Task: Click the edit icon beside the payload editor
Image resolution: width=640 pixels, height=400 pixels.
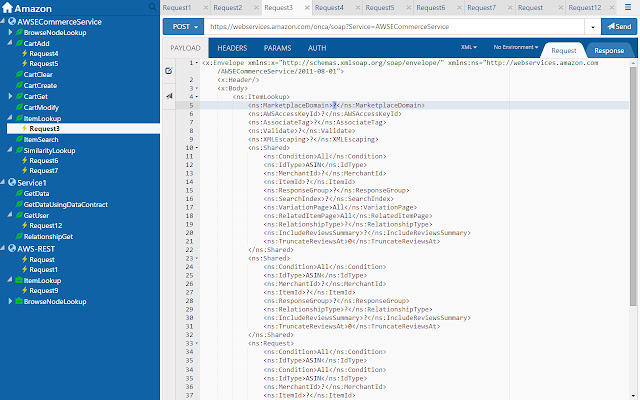Action: [168, 72]
